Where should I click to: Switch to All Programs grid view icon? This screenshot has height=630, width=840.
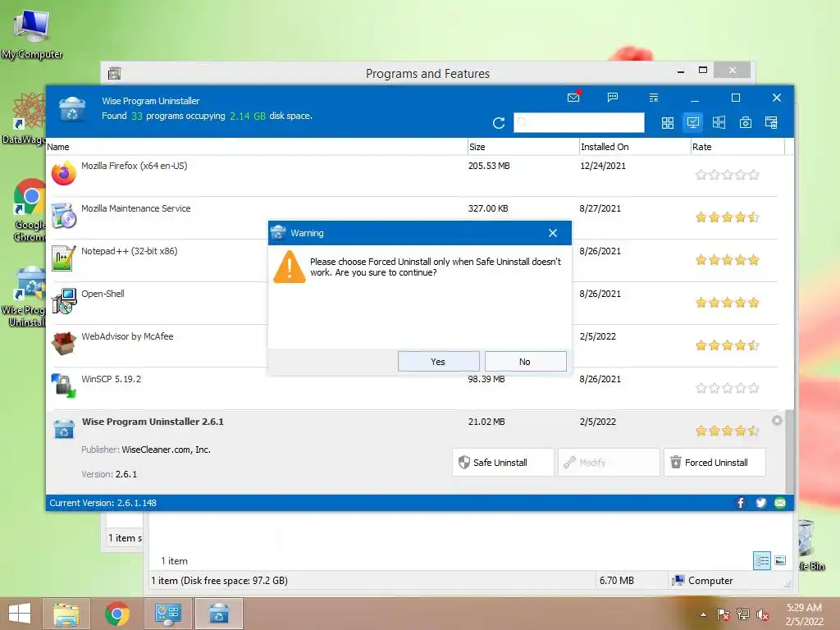point(668,123)
